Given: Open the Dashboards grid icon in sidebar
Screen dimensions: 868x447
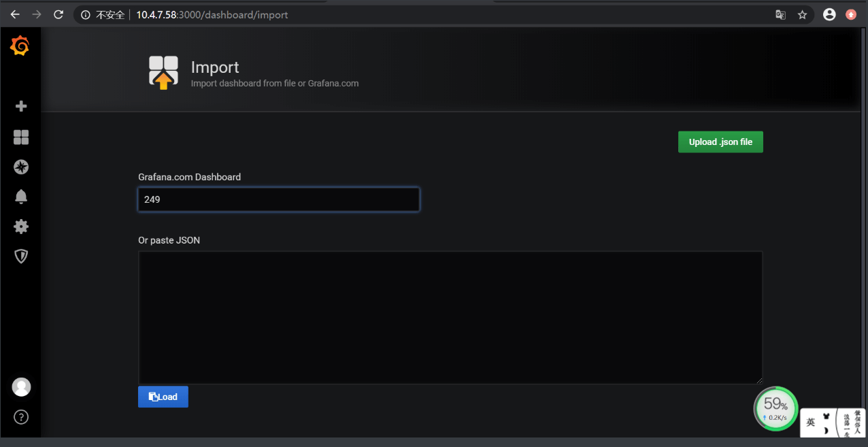Looking at the screenshot, I should pyautogui.click(x=21, y=137).
